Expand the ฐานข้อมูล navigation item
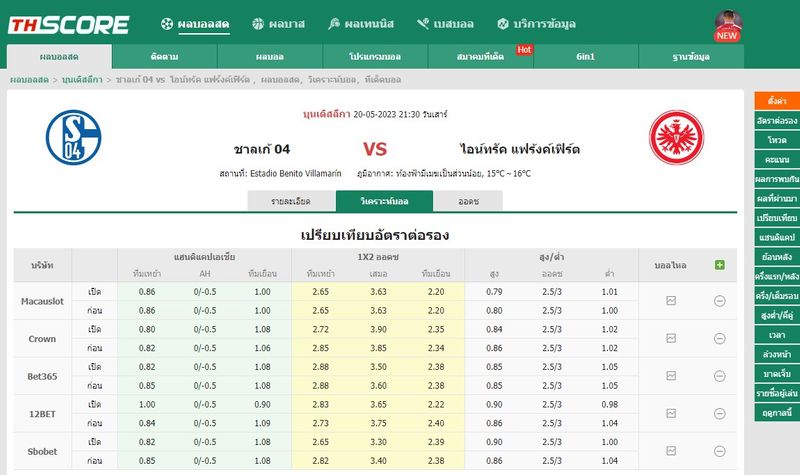Screen dimensions: 800x475 (691, 56)
